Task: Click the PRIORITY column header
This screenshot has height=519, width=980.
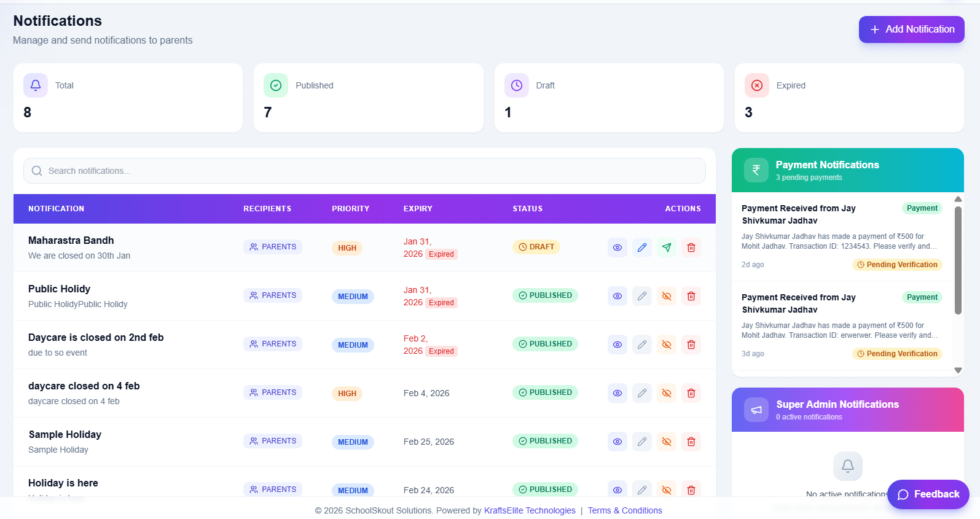Action: (x=351, y=209)
